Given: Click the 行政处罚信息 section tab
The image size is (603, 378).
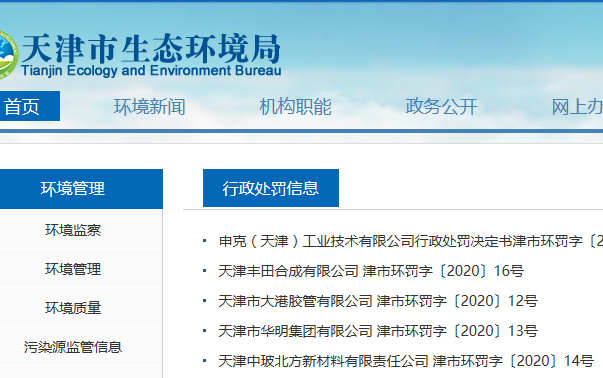Looking at the screenshot, I should [x=271, y=188].
